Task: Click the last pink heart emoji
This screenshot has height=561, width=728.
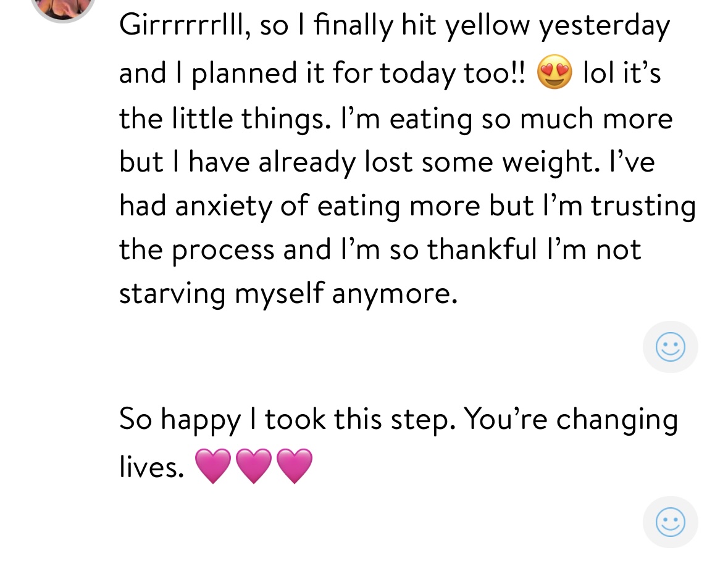Action: point(295,466)
